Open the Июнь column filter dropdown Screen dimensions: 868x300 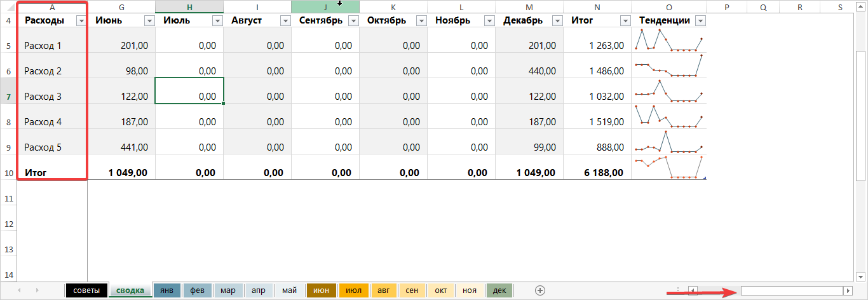(149, 20)
